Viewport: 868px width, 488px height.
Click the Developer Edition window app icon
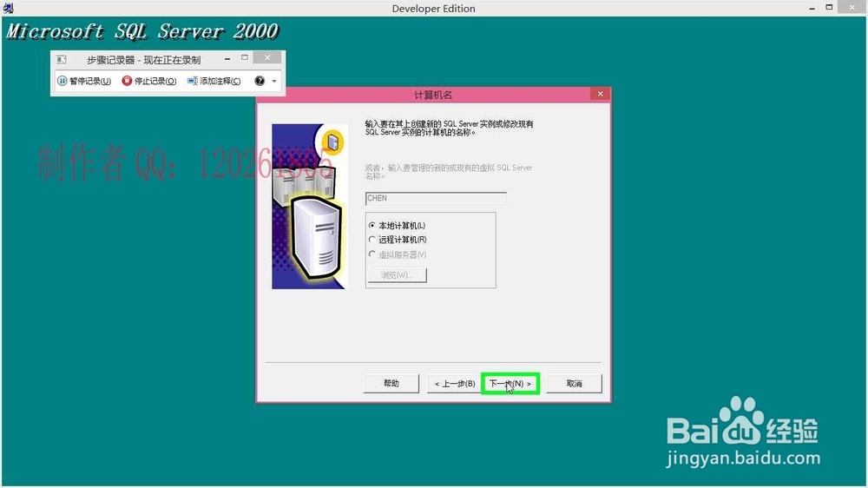(x=8, y=8)
